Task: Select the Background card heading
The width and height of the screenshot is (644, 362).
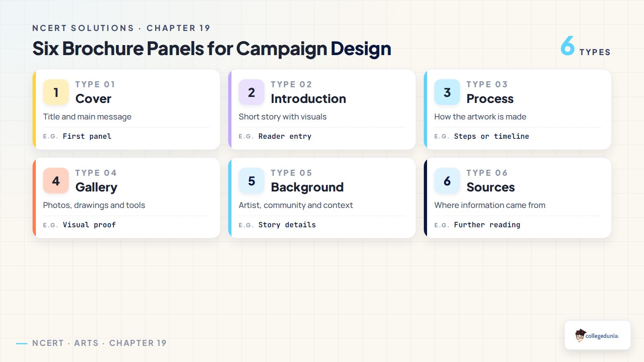Action: pyautogui.click(x=307, y=187)
